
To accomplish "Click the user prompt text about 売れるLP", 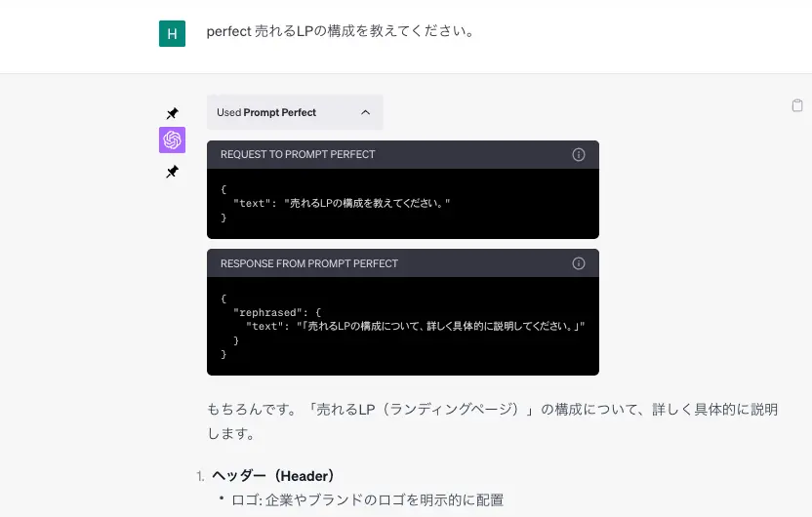I will coord(340,31).
